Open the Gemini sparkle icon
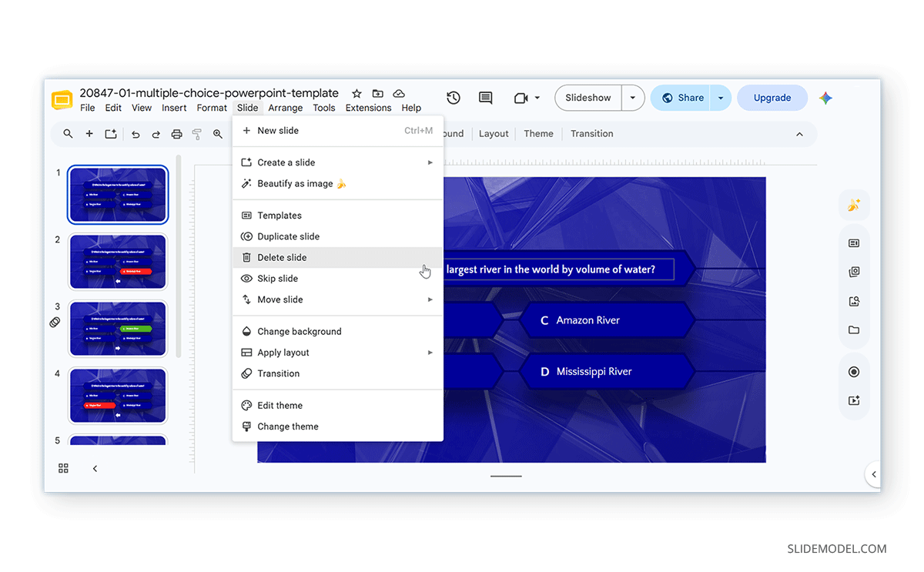This screenshot has height=572, width=924. [x=825, y=98]
